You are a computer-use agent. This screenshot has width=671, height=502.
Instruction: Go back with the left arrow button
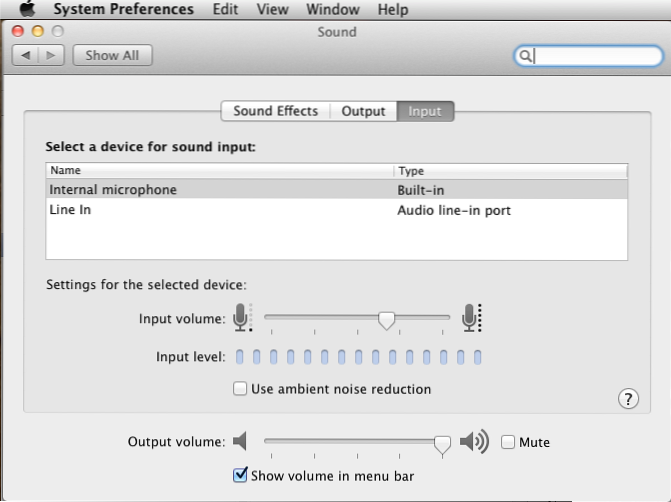pyautogui.click(x=25, y=55)
